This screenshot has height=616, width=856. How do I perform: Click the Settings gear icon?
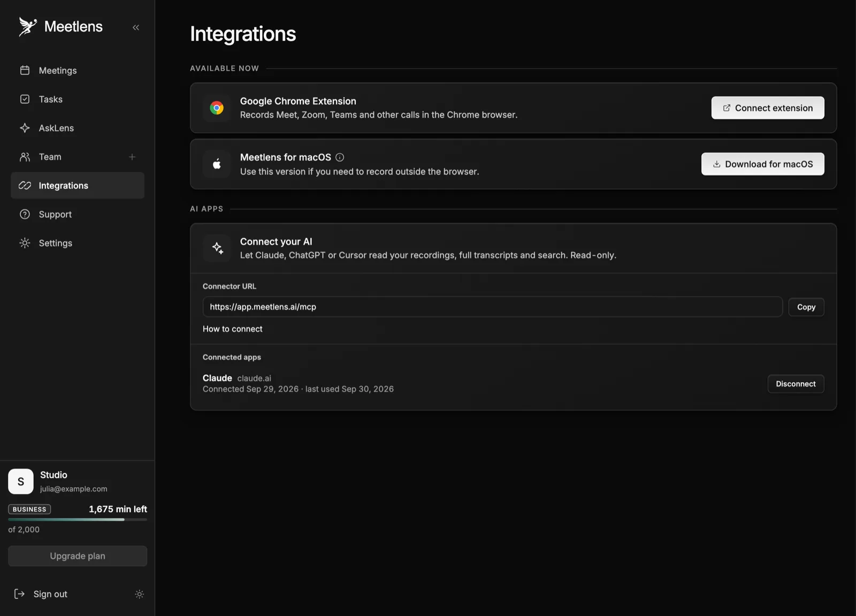pos(25,243)
